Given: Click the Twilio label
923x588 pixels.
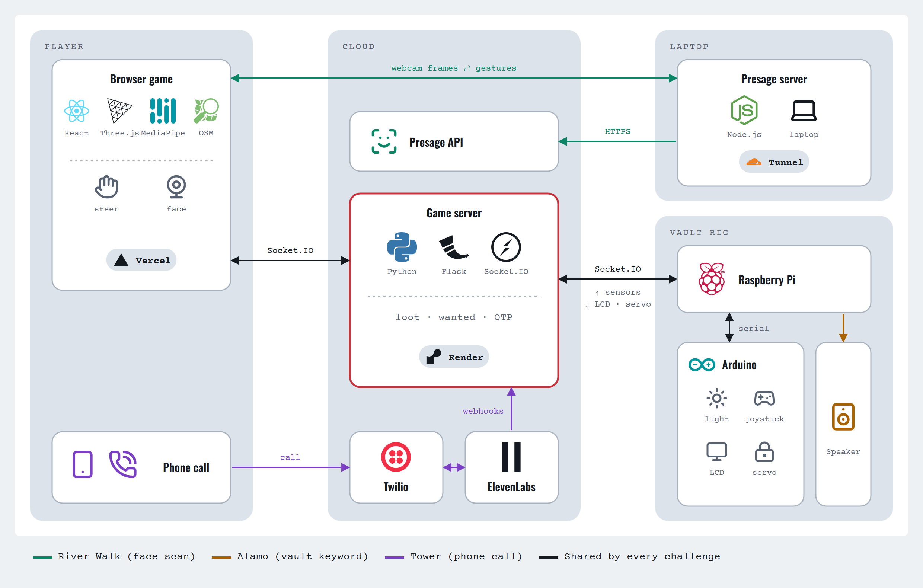Looking at the screenshot, I should pos(396,487).
